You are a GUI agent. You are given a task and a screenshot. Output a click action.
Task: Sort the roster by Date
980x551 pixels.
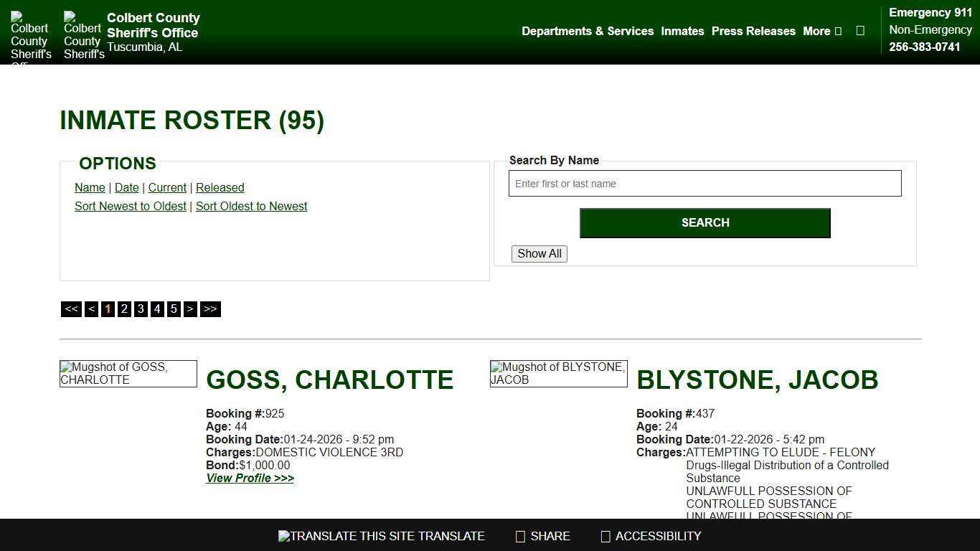tap(126, 187)
